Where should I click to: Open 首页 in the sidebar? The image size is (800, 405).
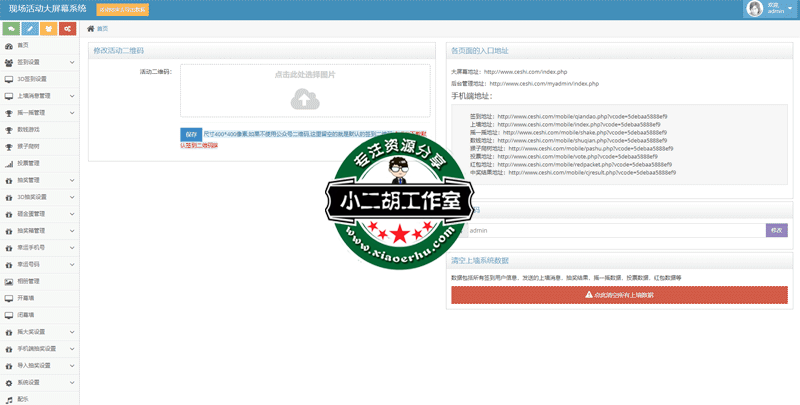pos(24,45)
